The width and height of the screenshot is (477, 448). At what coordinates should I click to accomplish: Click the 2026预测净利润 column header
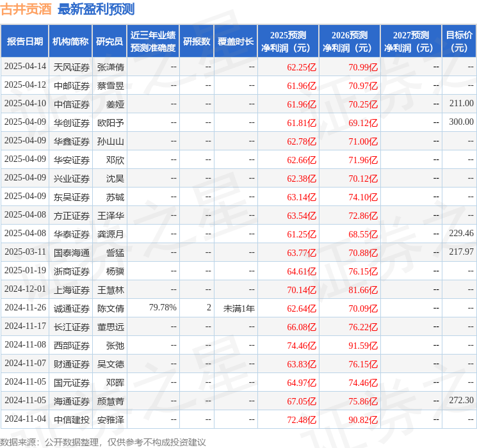[350, 41]
